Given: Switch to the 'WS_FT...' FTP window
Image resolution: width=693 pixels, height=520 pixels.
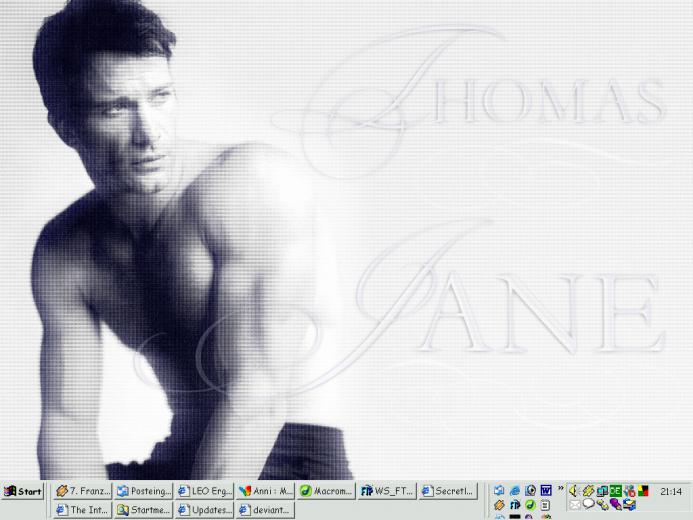Looking at the screenshot, I should 388,491.
